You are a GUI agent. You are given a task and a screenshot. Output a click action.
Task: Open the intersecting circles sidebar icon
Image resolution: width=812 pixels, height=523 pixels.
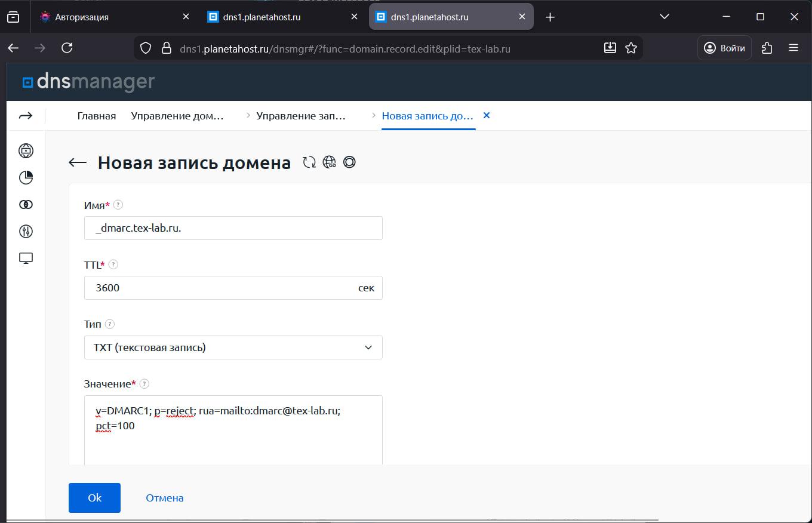tap(25, 204)
